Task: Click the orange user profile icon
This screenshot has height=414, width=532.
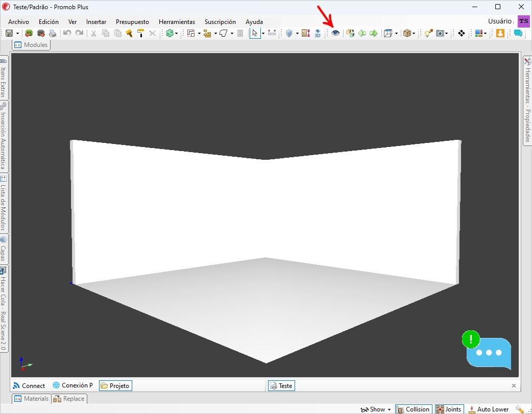Action: click(x=500, y=33)
